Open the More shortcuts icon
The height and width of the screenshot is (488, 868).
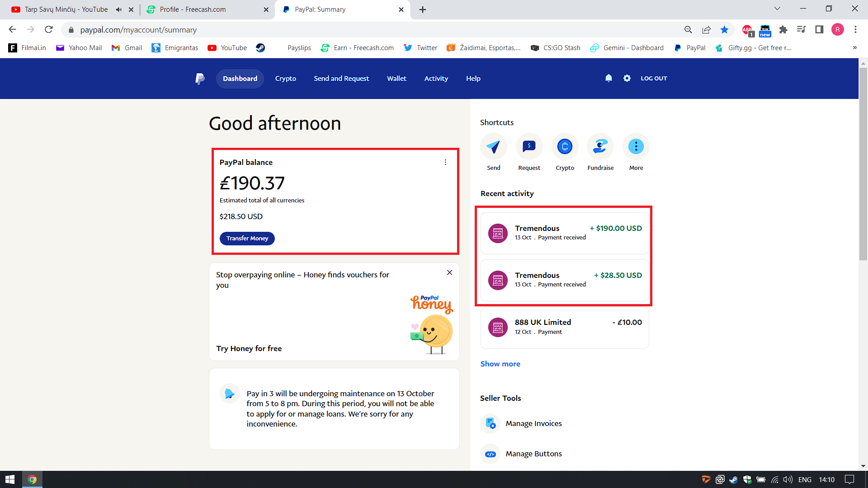[636, 146]
